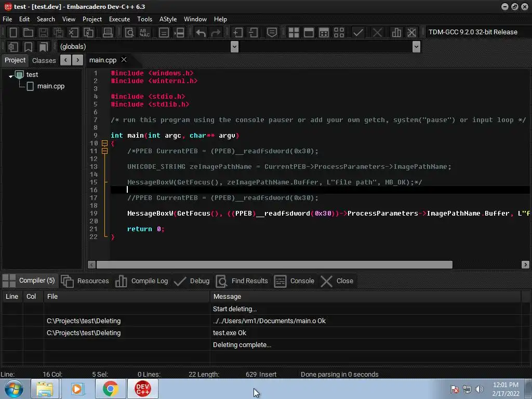The height and width of the screenshot is (399, 532).
Task: Click the Print icon
Action: [x=108, y=33]
